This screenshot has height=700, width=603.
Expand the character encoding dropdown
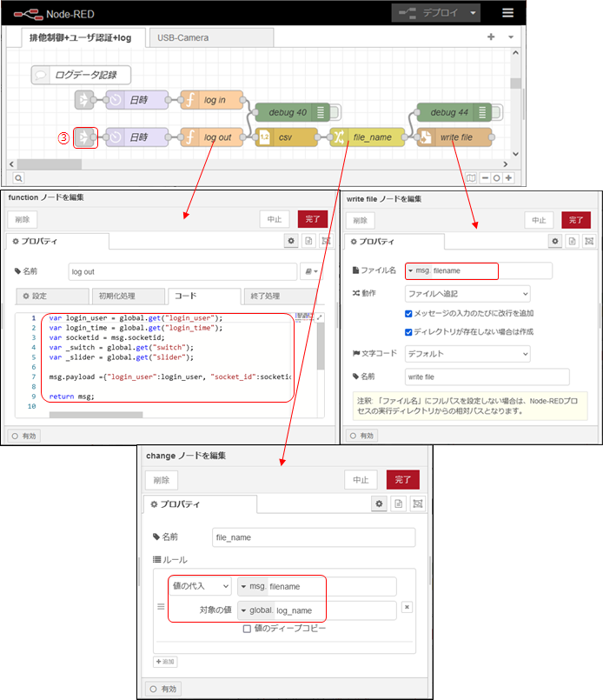point(467,354)
